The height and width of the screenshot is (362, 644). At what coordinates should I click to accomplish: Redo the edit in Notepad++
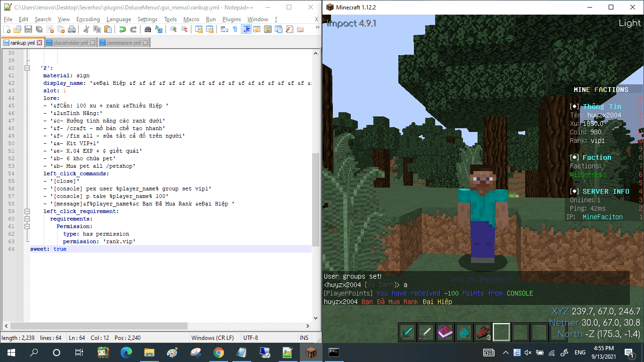click(133, 29)
